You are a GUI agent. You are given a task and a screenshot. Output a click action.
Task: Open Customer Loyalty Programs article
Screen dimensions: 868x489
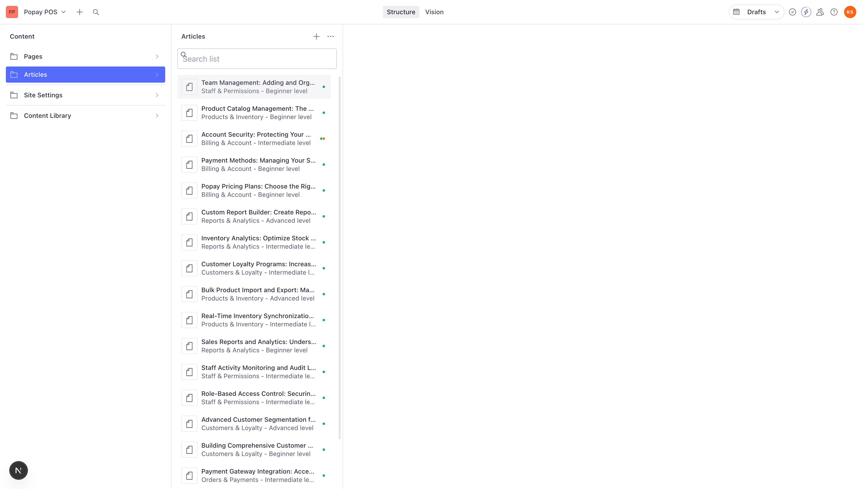pos(254,268)
